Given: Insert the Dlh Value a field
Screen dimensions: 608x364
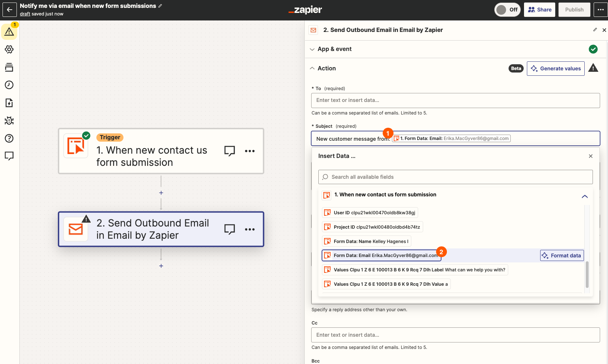Looking at the screenshot, I should [386, 284].
